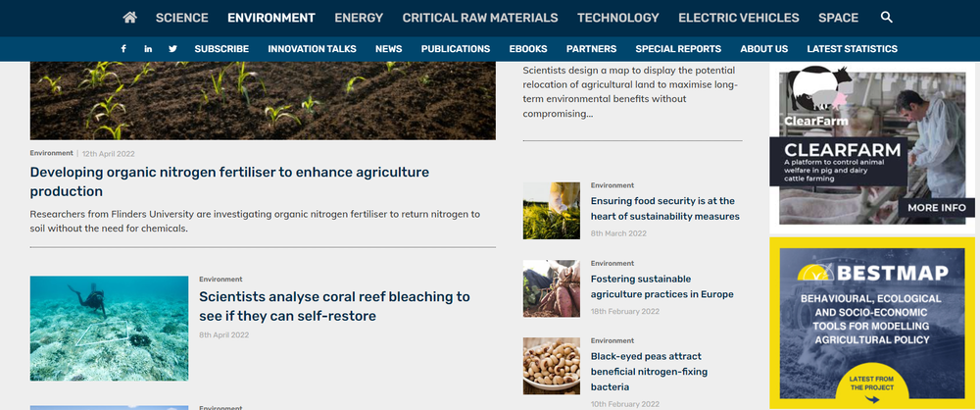
Task: Open the ClearFarm logo in the ad
Action: 818,96
